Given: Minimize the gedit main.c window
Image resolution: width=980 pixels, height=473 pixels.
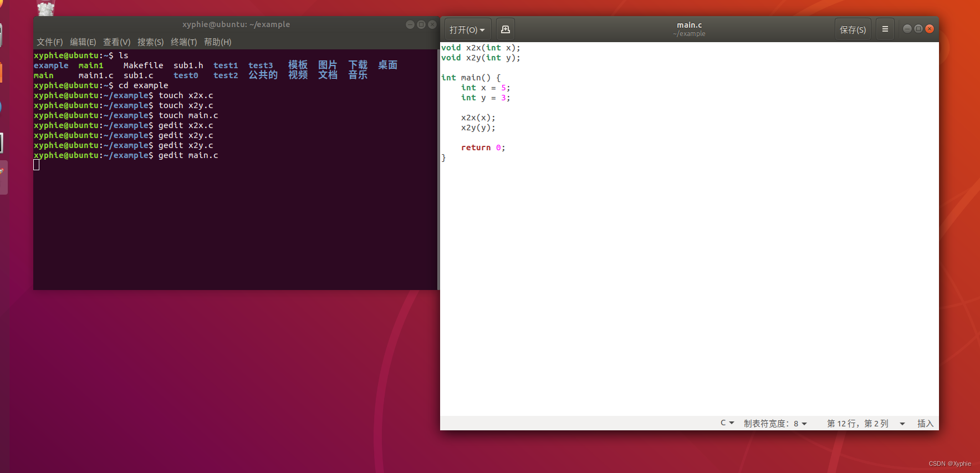Looking at the screenshot, I should [x=907, y=29].
